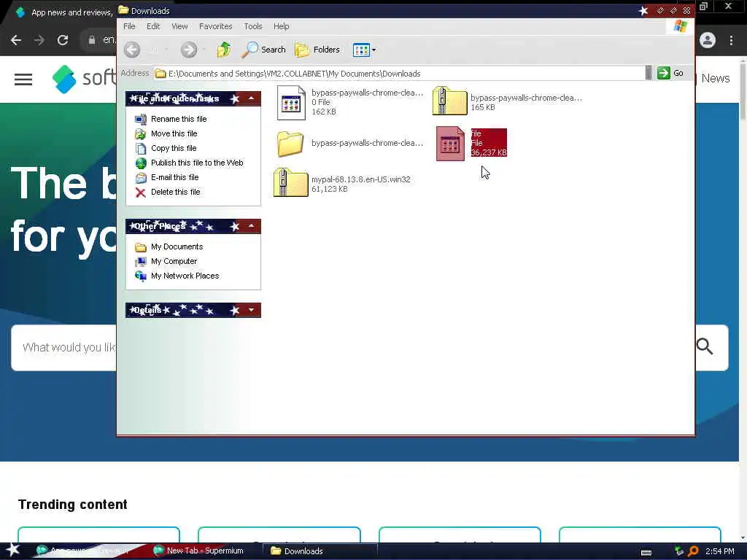Open the Tools menu
The image size is (747, 560).
coord(253,26)
